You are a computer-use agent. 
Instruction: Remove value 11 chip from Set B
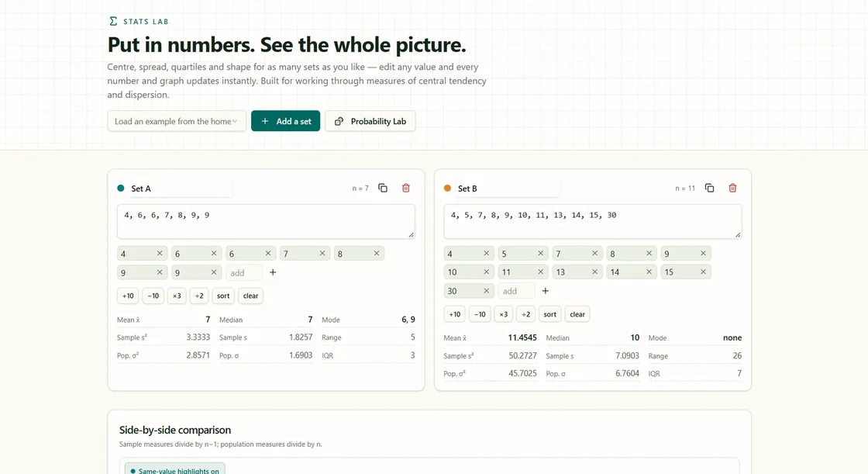tap(540, 272)
